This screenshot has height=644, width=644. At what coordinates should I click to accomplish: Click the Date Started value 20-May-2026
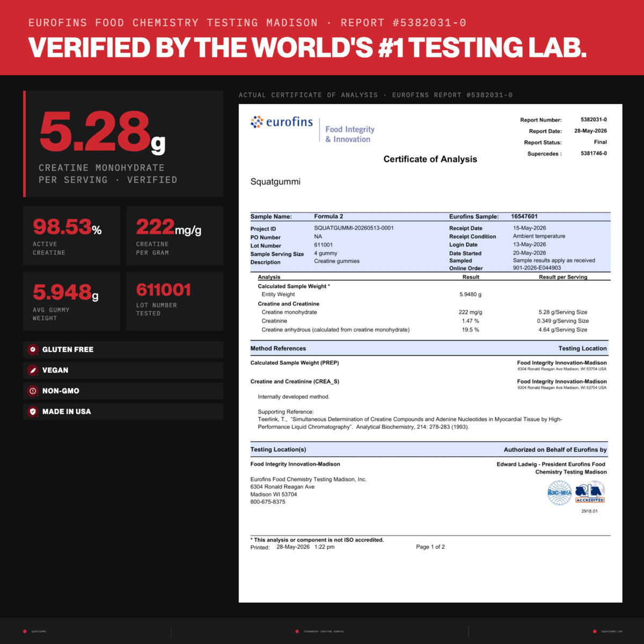pyautogui.click(x=529, y=253)
